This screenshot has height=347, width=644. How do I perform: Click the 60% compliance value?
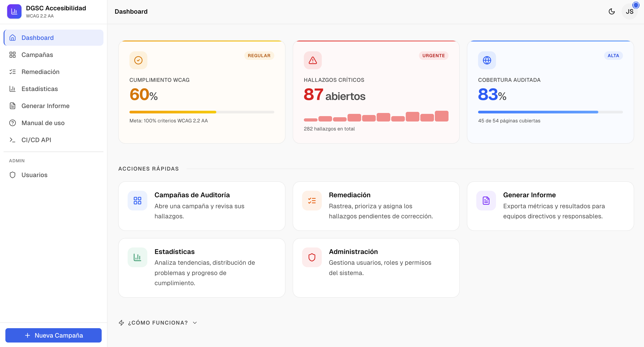(144, 95)
